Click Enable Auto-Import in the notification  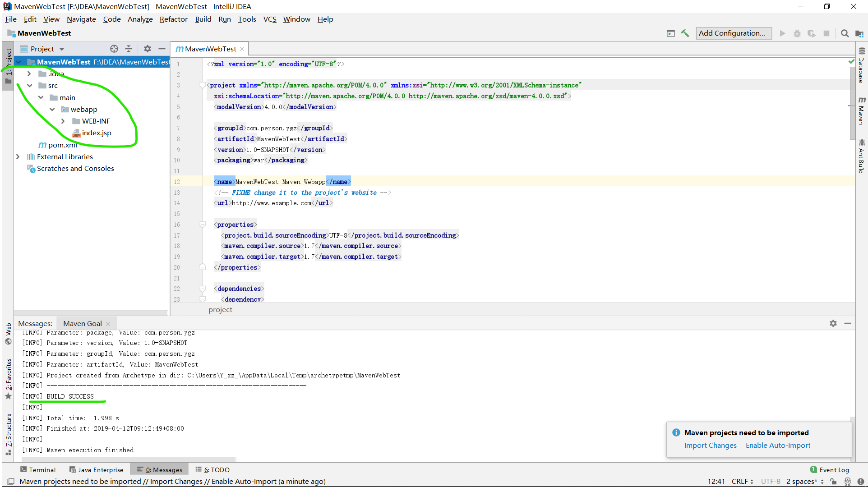777,445
